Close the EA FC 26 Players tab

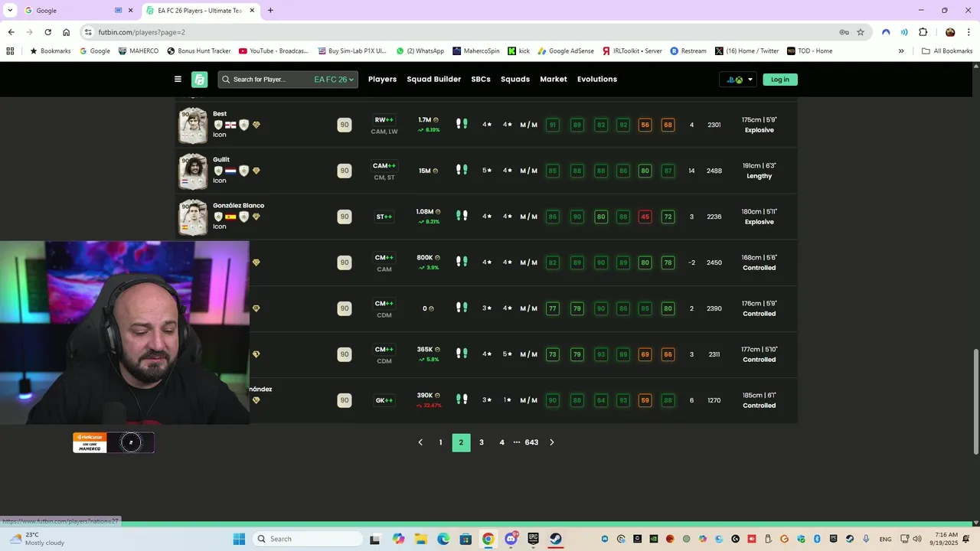coord(252,11)
